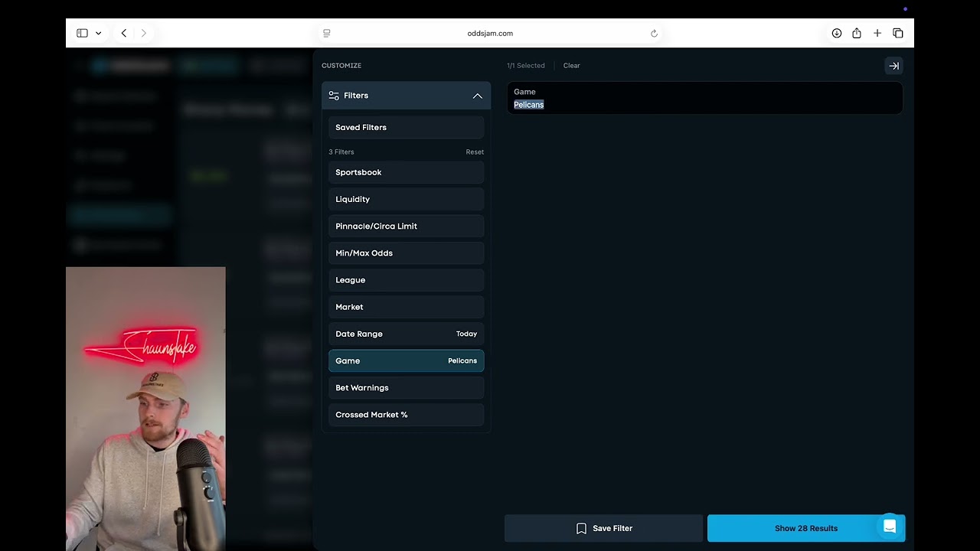The width and height of the screenshot is (980, 551).
Task: Open the chat support bubble icon
Action: [x=890, y=527]
